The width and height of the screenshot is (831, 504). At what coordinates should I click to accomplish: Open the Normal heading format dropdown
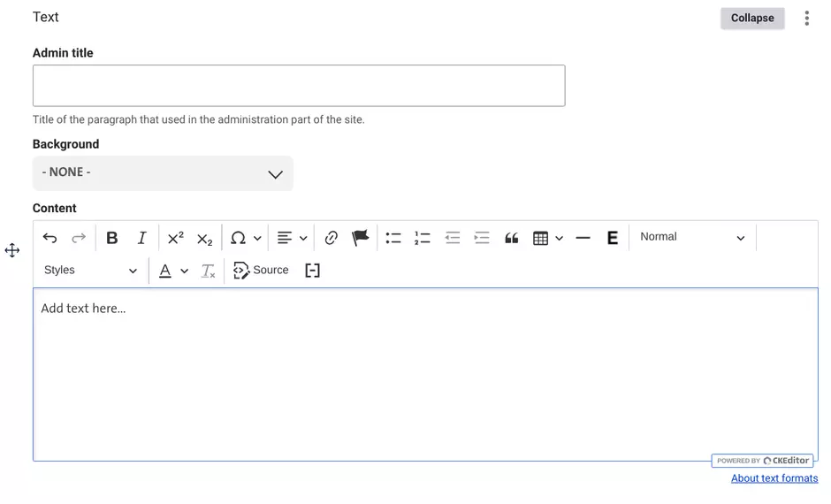click(692, 237)
